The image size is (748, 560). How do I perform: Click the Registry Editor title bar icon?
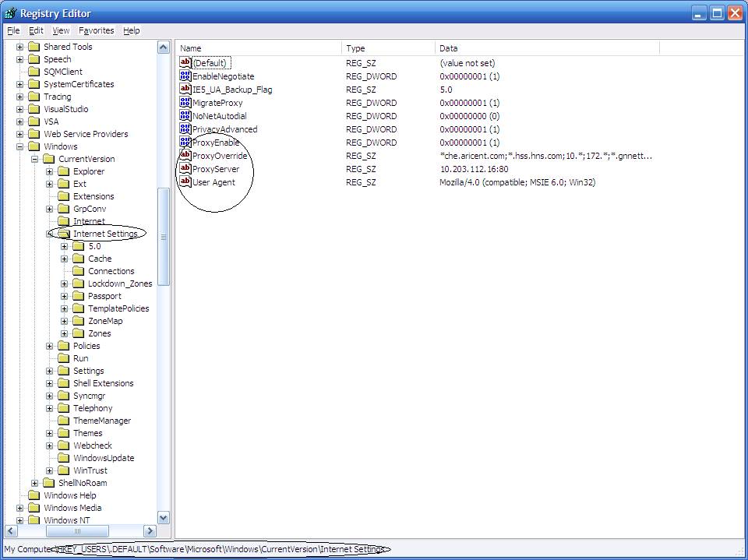[10, 13]
